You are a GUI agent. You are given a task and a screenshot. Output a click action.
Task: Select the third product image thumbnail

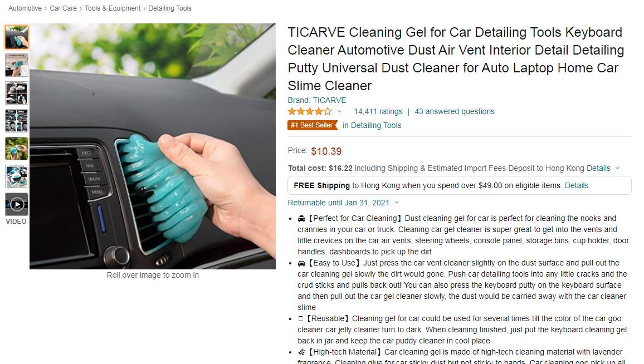click(16, 93)
